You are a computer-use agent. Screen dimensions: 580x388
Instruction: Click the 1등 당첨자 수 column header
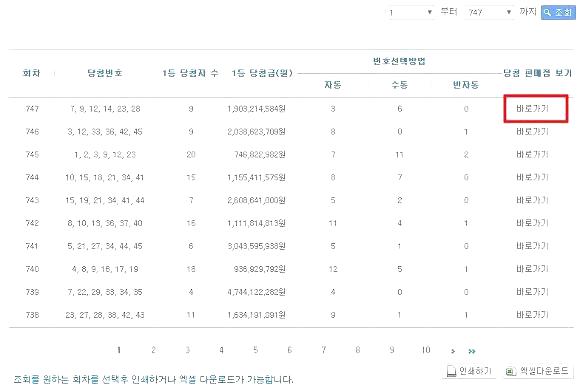pos(190,73)
